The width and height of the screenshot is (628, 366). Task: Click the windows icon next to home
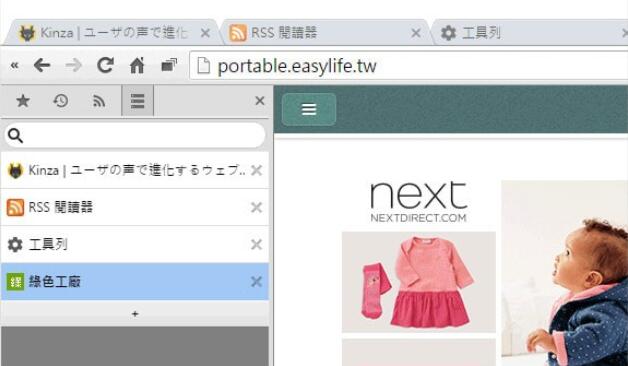pos(169,65)
